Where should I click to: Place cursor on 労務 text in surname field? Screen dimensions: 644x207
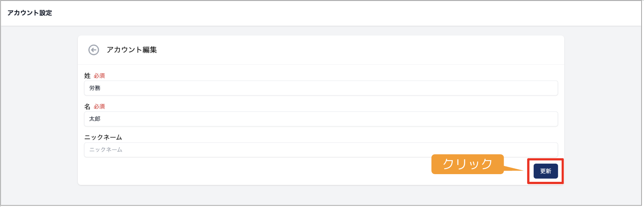pos(95,88)
